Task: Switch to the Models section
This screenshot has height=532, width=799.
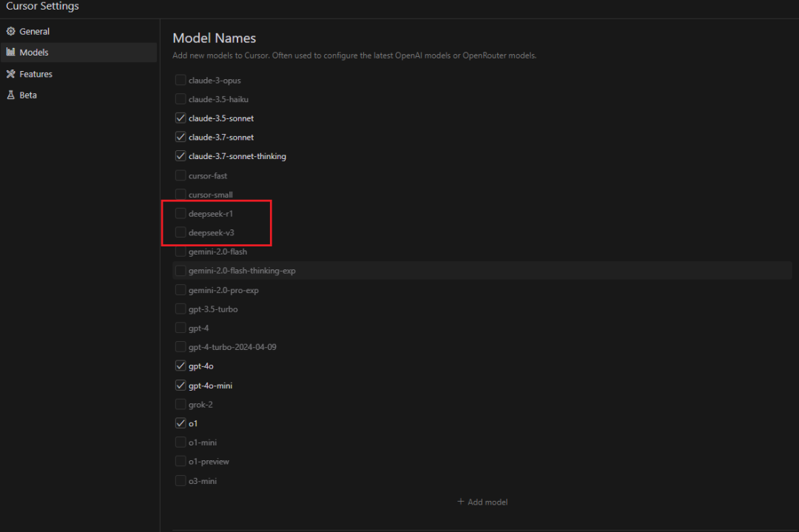Action: pos(78,52)
